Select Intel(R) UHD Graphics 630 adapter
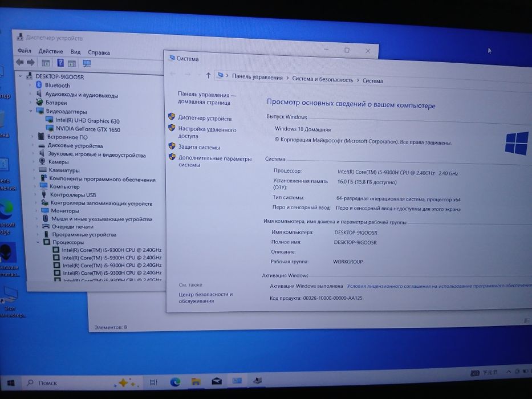Image resolution: width=532 pixels, height=399 pixels. pos(88,121)
